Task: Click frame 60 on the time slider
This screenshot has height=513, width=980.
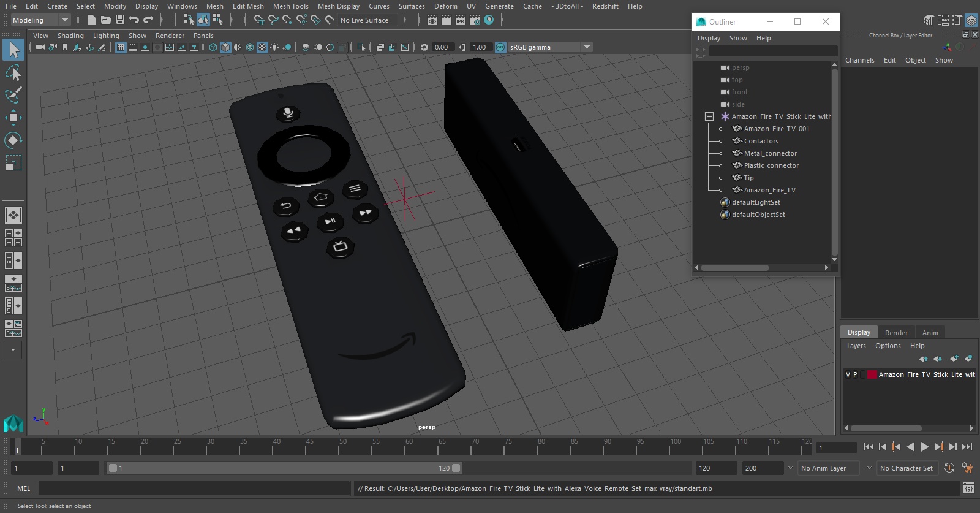Action: [x=409, y=446]
